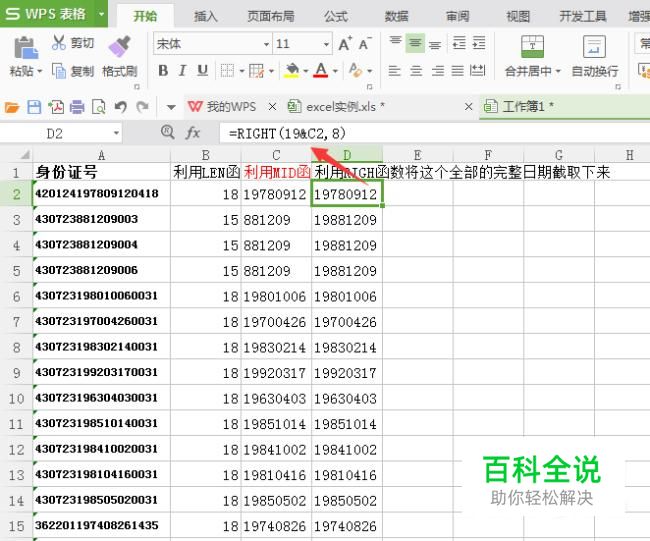650x541 pixels.
Task: Click the Cut scissors icon
Action: coord(59,43)
